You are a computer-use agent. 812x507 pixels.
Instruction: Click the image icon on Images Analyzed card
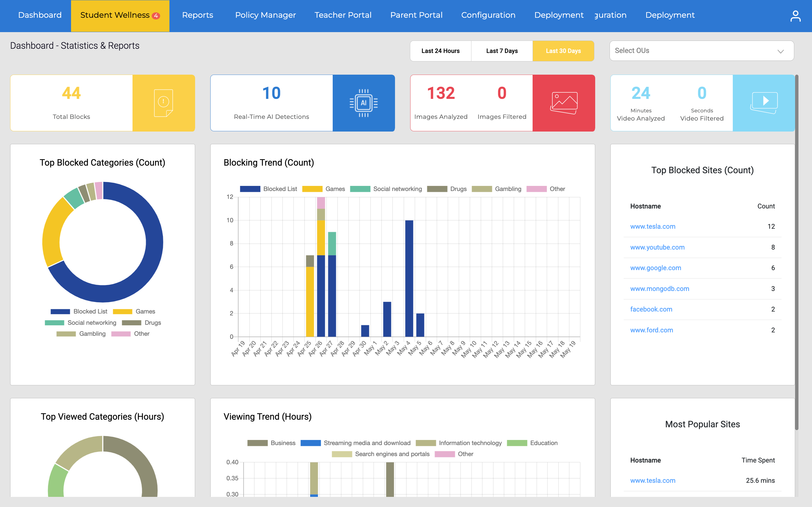564,103
